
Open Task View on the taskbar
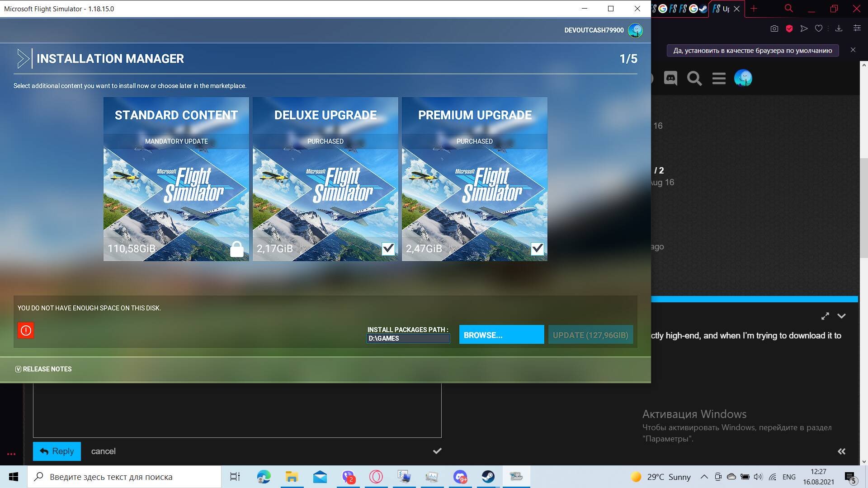235,477
